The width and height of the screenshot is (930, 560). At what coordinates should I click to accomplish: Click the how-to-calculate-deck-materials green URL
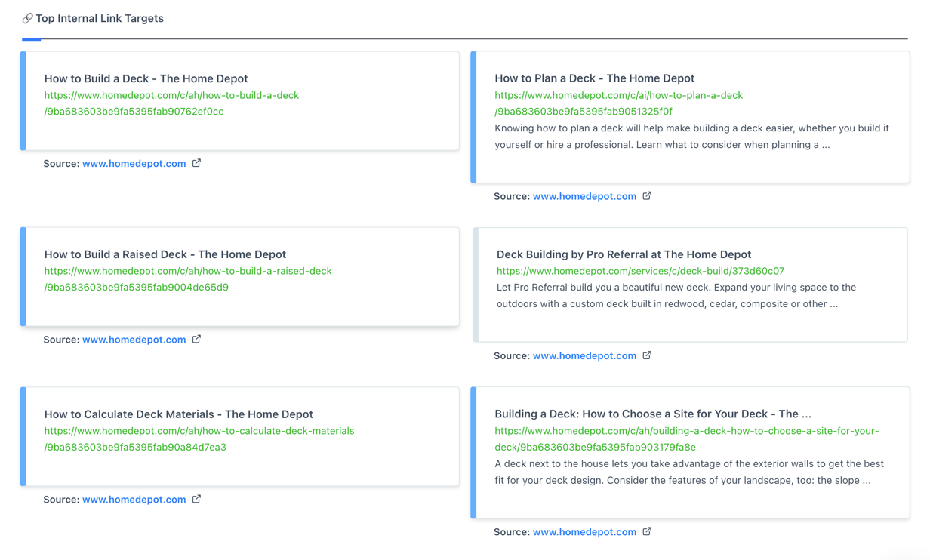[199, 439]
